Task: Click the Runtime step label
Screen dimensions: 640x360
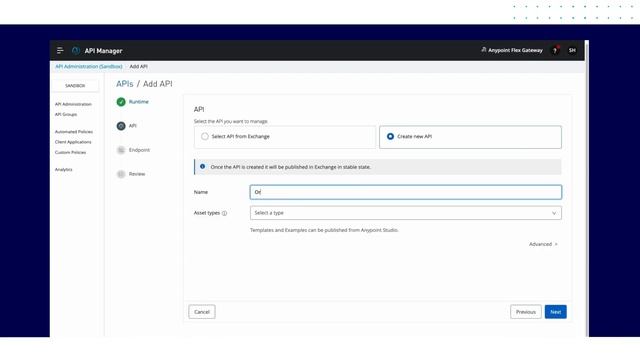Action: [x=139, y=102]
